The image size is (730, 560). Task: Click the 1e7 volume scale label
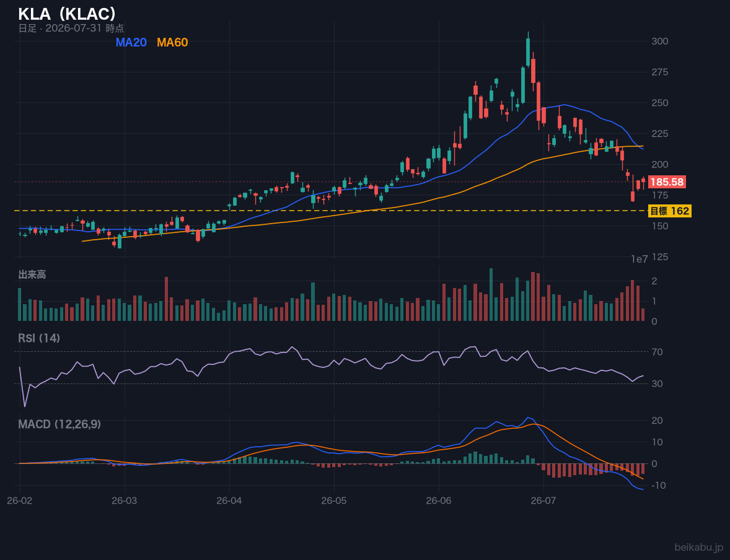640,260
